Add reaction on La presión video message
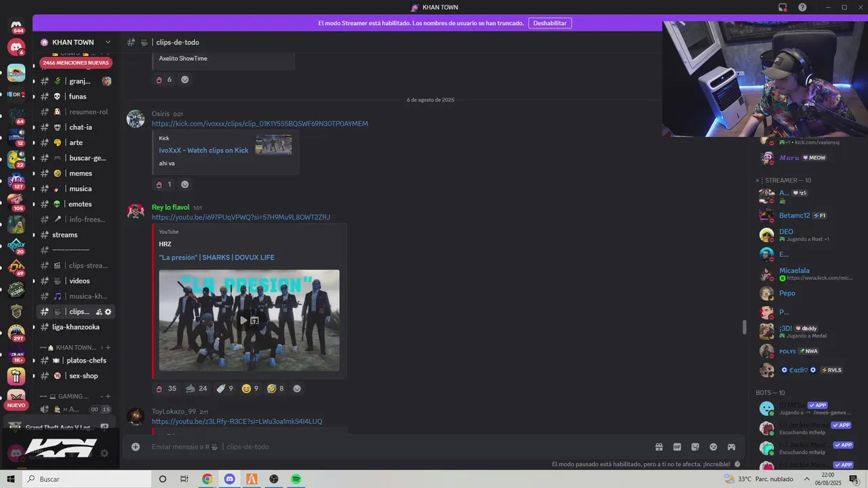Screen dimensions: 868x488 [296, 388]
